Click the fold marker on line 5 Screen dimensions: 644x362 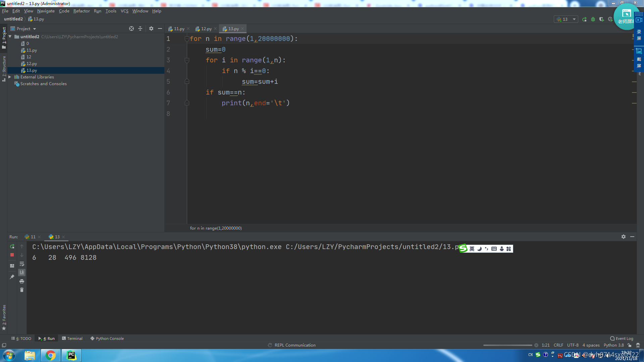187,81
